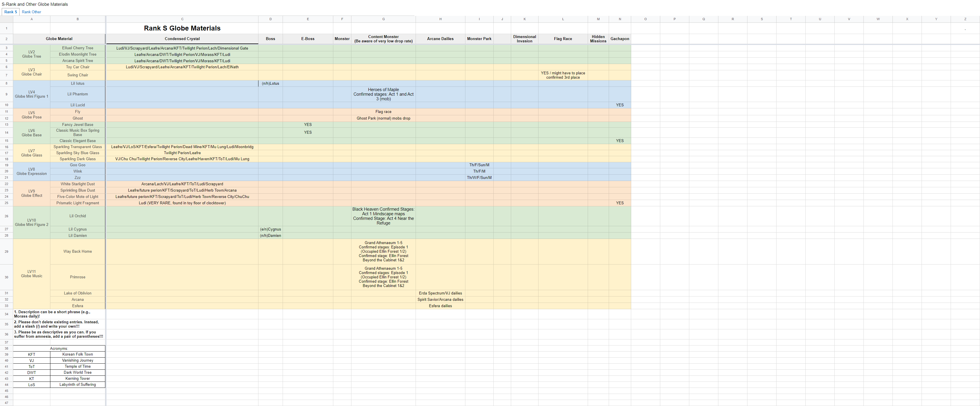The image size is (980, 406).
Task: Select the YES gachapon cell for Lil Lucid
Action: [620, 105]
